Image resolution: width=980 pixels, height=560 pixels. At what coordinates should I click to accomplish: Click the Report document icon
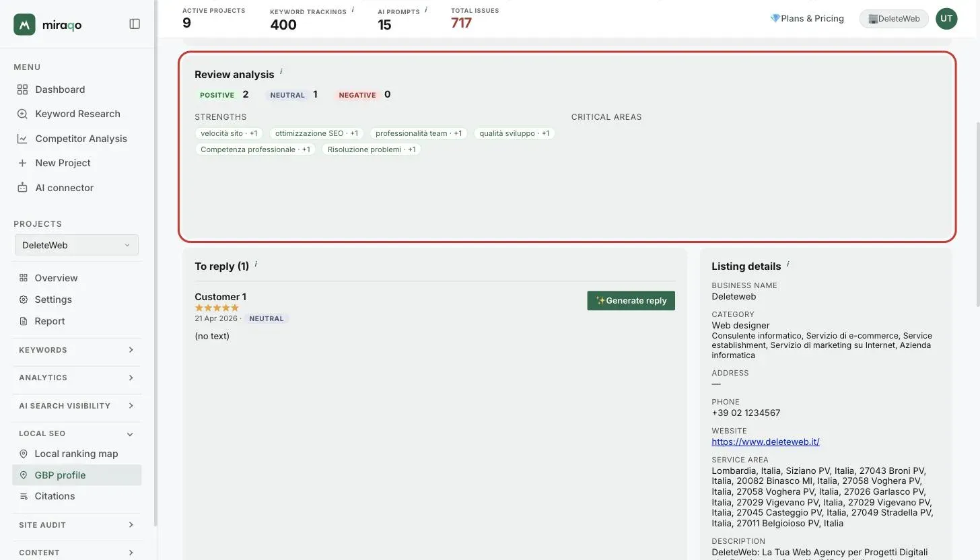pos(24,321)
